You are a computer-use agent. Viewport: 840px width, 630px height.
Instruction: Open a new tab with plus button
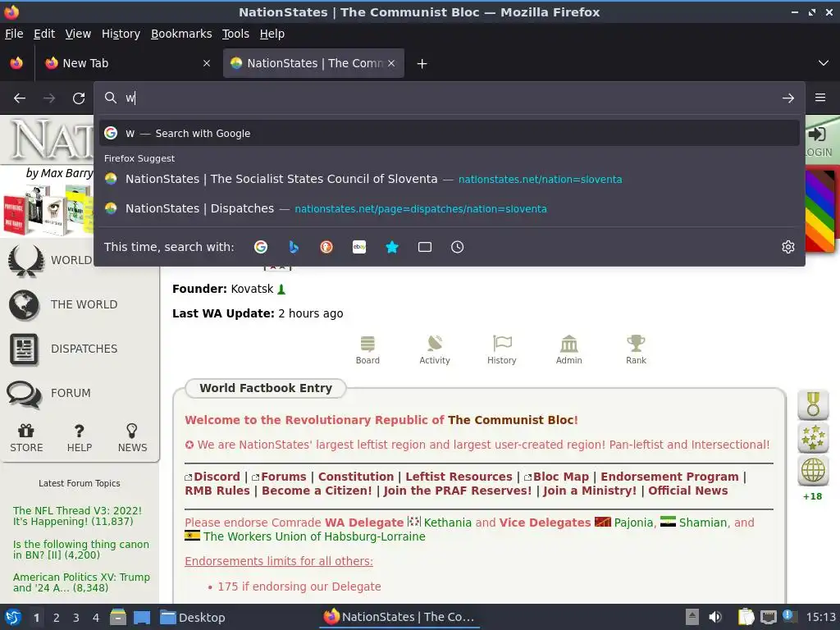click(422, 64)
